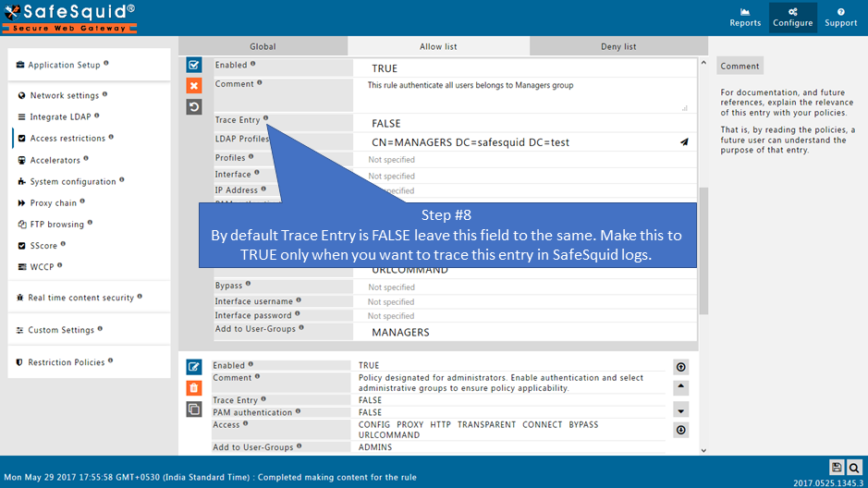Switch to the Deny list tab
This screenshot has width=868, height=488.
618,46
